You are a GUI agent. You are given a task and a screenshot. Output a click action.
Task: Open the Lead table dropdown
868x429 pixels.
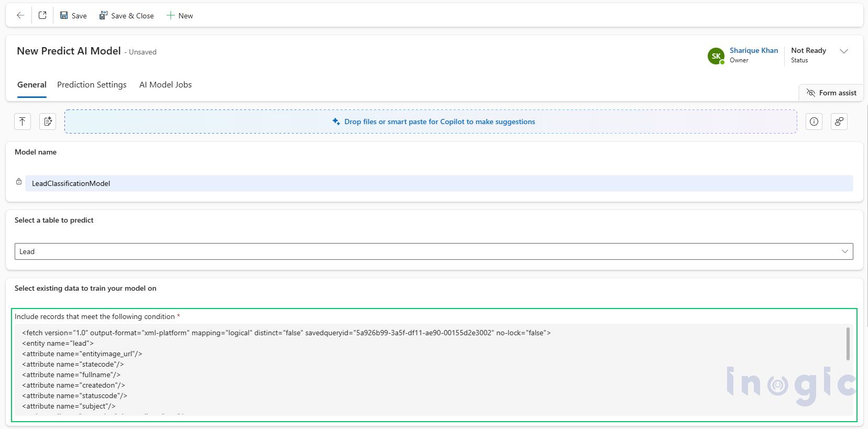434,251
